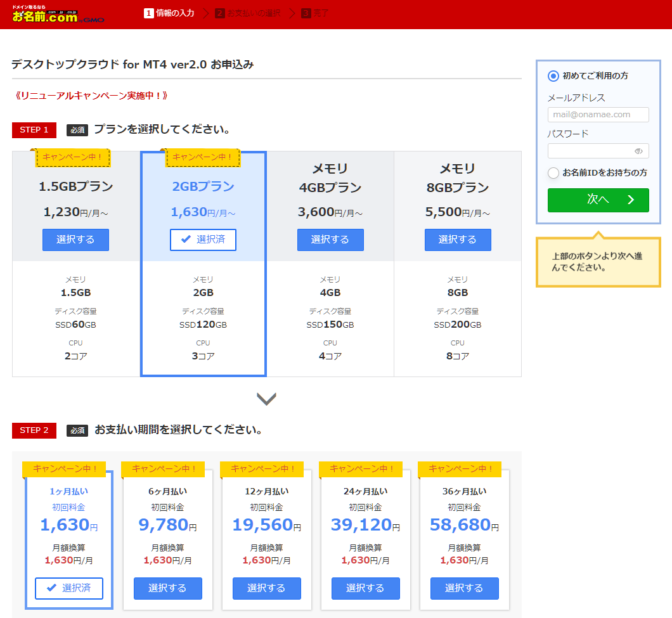The image size is (672, 618).
Task: Click the 9,780円 initial fee text
Action: 167,525
